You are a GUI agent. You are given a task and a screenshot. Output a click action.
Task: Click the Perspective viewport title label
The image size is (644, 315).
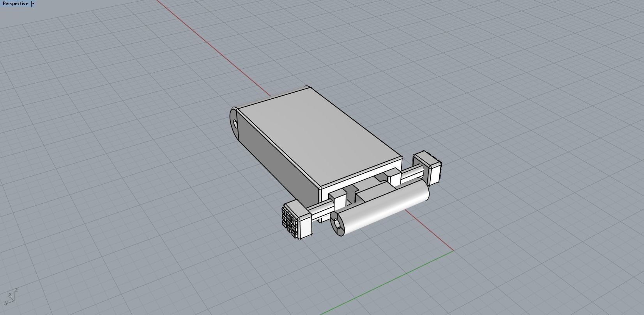pos(15,4)
